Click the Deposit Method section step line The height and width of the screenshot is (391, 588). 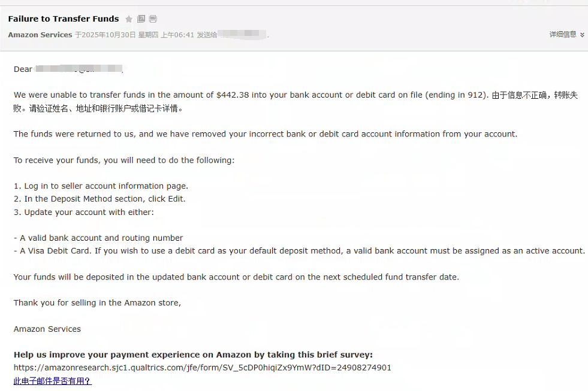99,199
